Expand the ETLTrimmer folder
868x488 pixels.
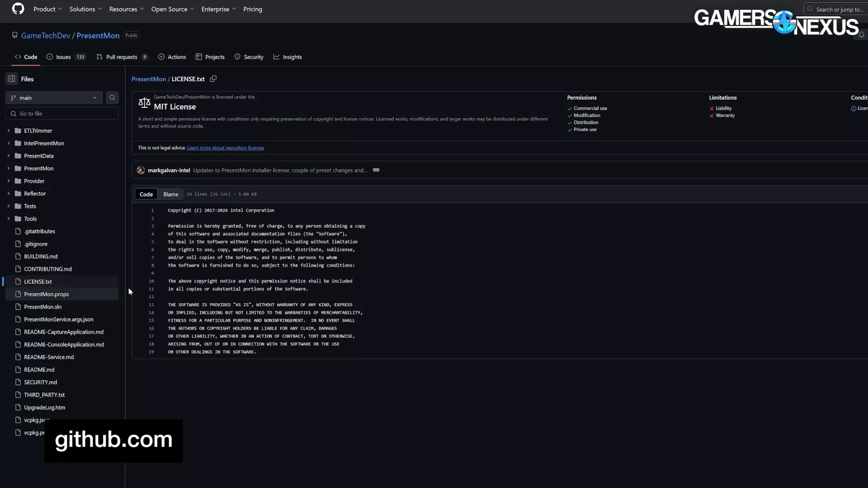tap(9, 131)
